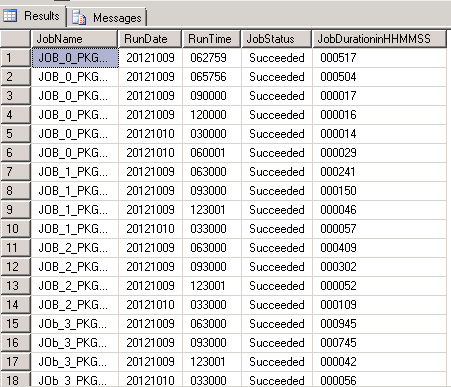Click duration value 000409
Screen dimensions: 451x387
(338, 248)
